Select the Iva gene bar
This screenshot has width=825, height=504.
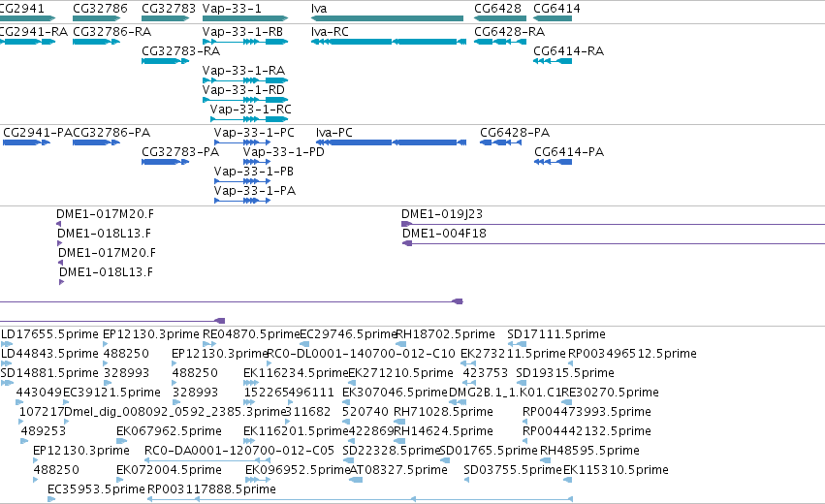387,18
